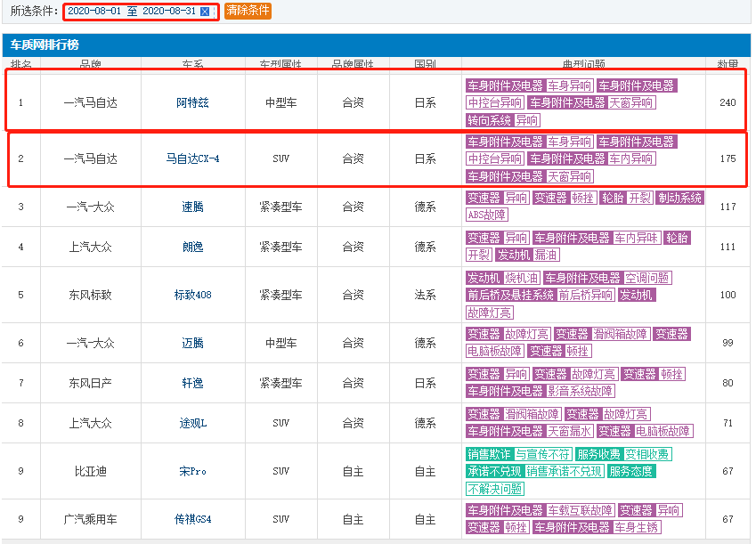The height and width of the screenshot is (544, 756).
Task: Click 轮胎 开裂 tag in 速腾 row
Action: [626, 198]
